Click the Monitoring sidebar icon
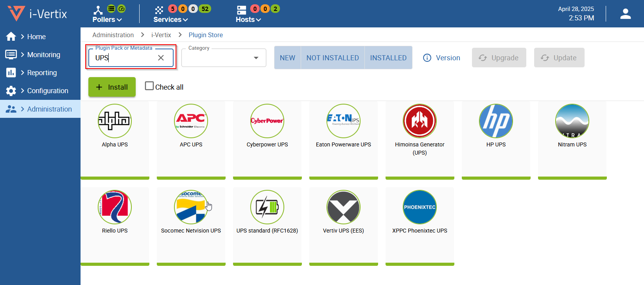Screen dimensions: 644x285 (11, 54)
